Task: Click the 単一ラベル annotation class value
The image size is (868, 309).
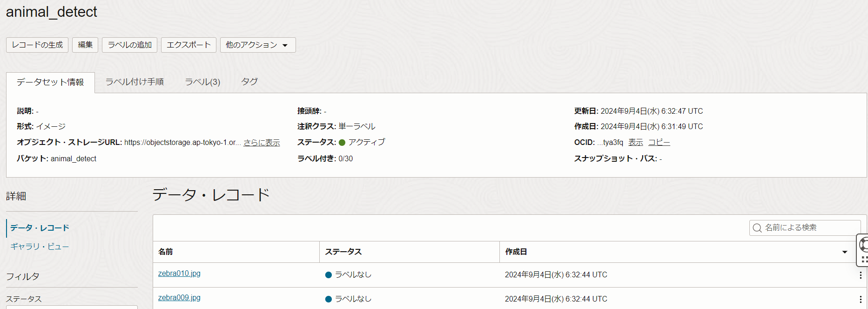Action: [357, 126]
